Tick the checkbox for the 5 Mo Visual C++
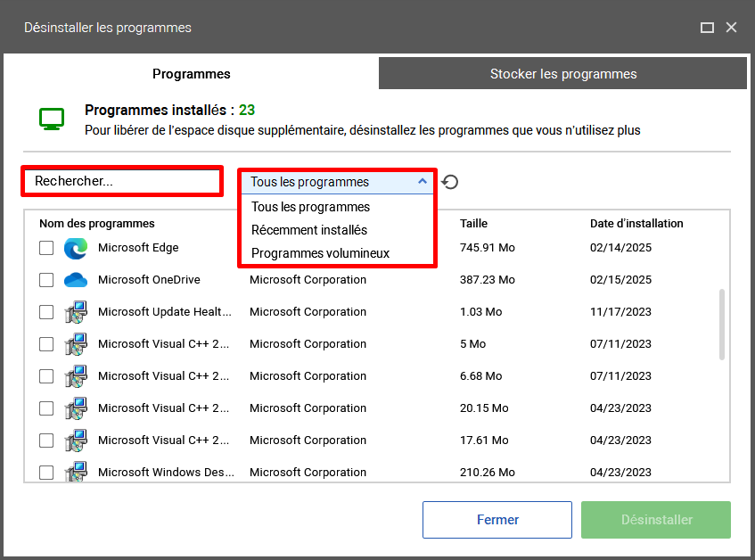This screenshot has height=560, width=755. click(x=46, y=344)
